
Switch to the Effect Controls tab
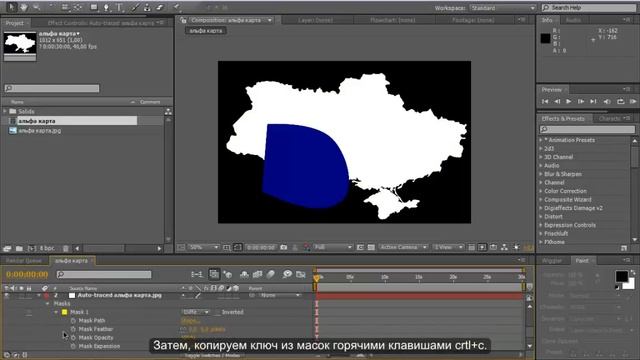pos(101,23)
